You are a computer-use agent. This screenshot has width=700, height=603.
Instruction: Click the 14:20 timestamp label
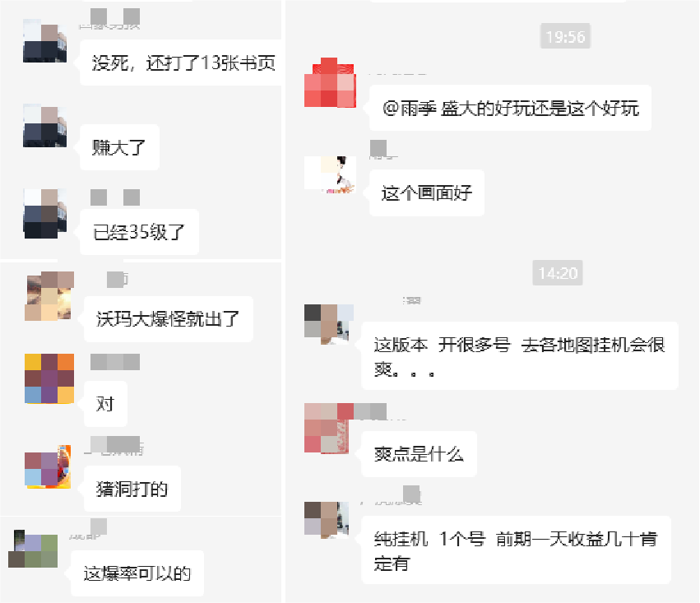coord(558,273)
